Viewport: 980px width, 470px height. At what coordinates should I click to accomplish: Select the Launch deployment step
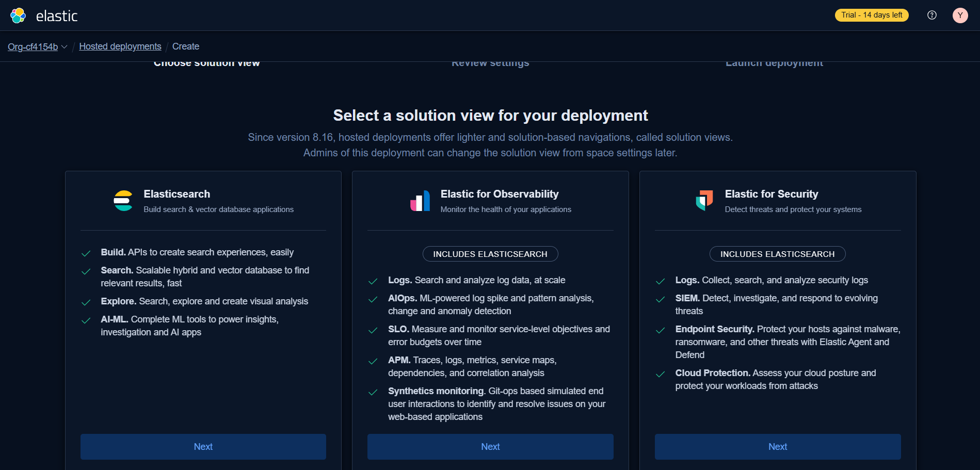pyautogui.click(x=774, y=64)
